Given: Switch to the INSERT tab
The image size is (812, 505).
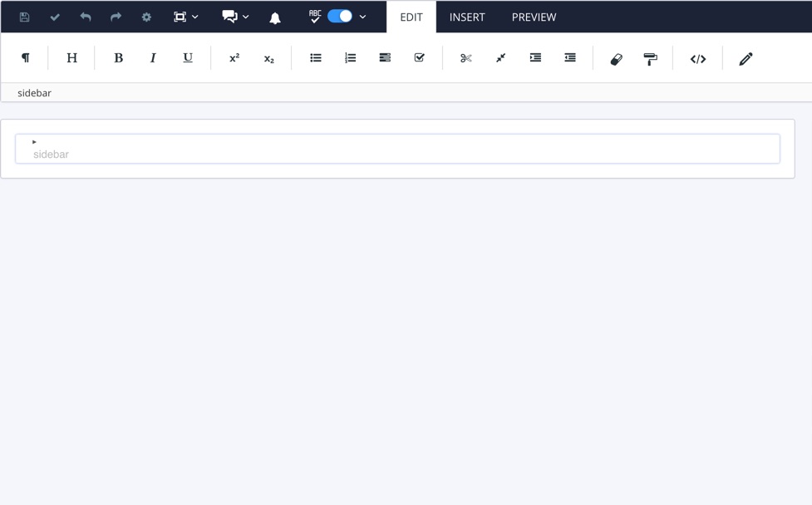Looking at the screenshot, I should [467, 17].
